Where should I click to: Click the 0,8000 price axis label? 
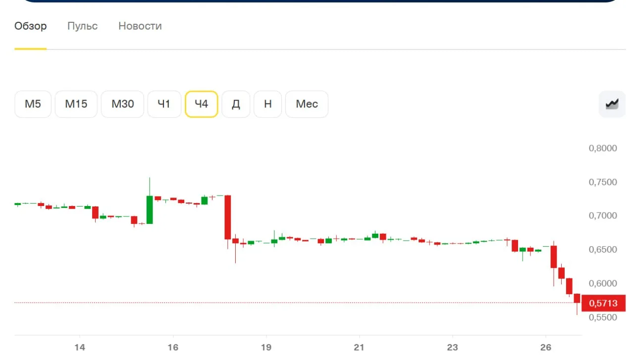(x=603, y=148)
